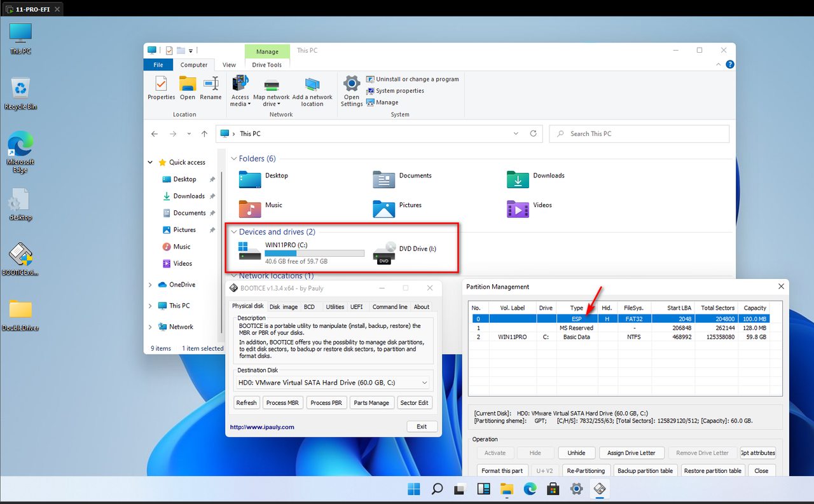This screenshot has width=814, height=504.
Task: Click the BOOTICE Refresh button
Action: pos(246,402)
